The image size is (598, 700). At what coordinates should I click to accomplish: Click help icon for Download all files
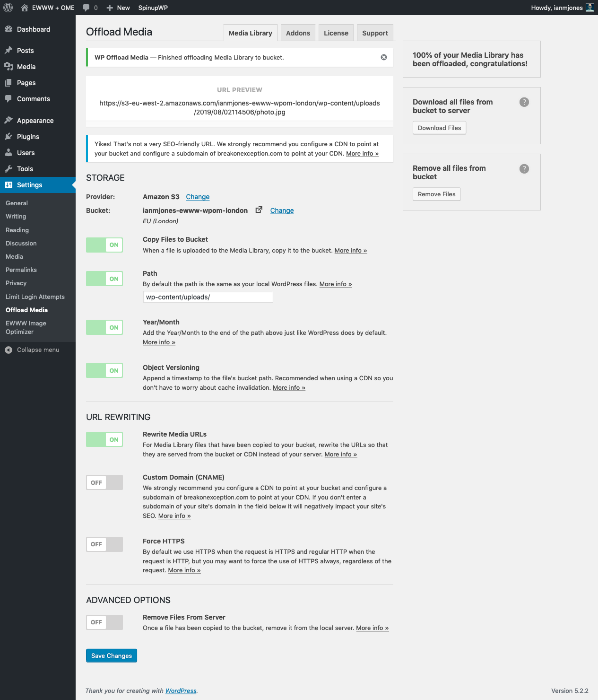point(524,102)
